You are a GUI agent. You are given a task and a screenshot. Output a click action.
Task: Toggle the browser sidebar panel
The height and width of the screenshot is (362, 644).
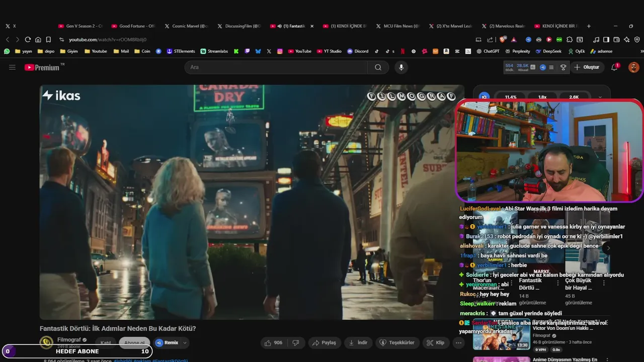pyautogui.click(x=606, y=40)
